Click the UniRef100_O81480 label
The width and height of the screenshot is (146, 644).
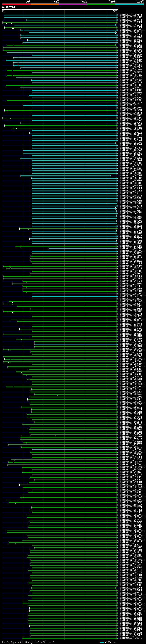point(131,125)
